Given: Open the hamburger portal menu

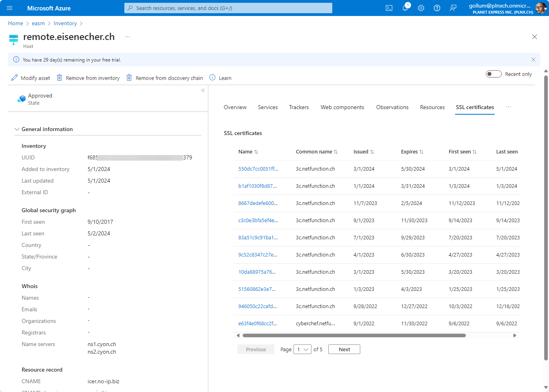Looking at the screenshot, I should [10, 8].
